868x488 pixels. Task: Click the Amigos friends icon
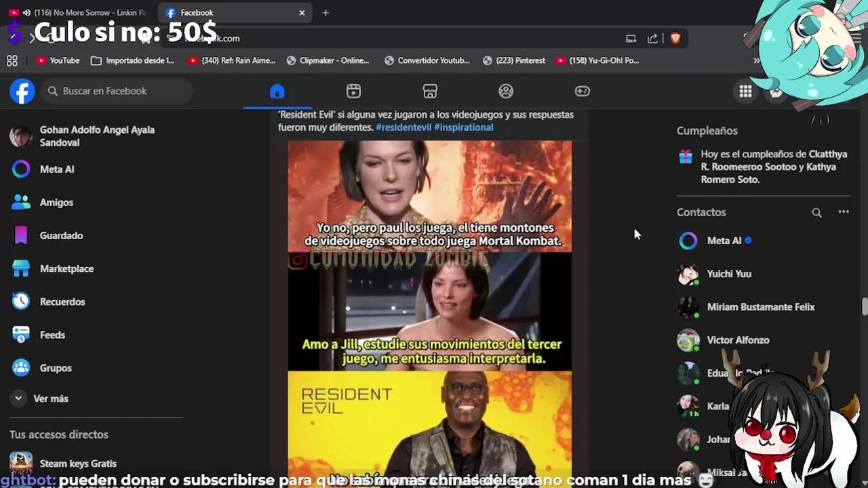tap(21, 203)
